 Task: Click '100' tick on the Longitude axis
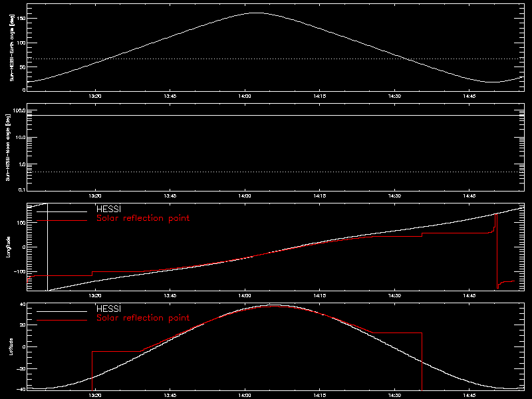coord(21,223)
